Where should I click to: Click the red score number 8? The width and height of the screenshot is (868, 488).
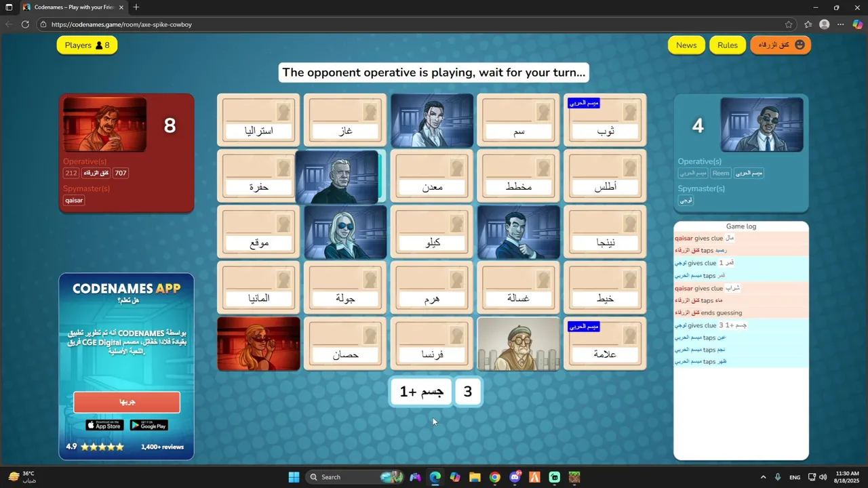pos(170,125)
